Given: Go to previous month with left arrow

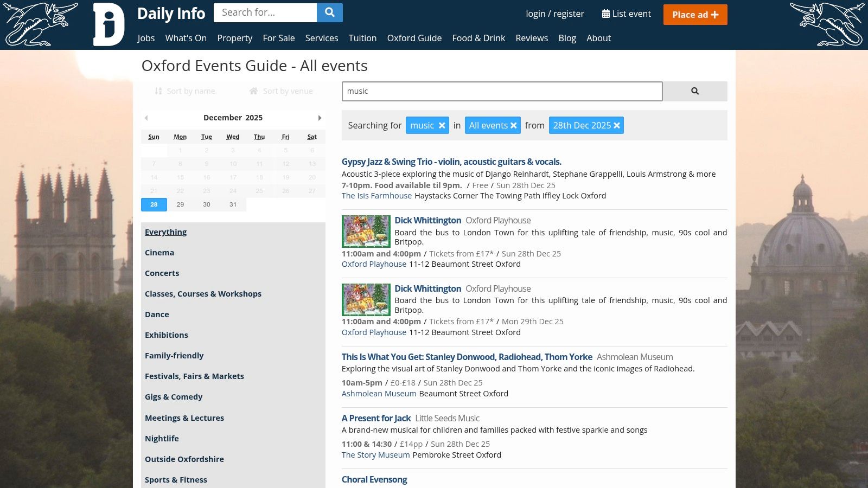Looking at the screenshot, I should [x=146, y=118].
